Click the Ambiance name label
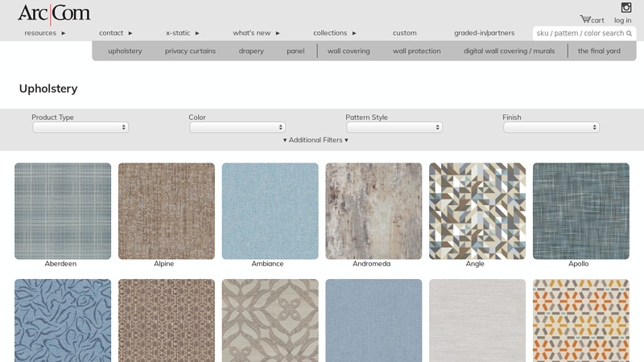Screen dimensions: 644x362 [267, 264]
